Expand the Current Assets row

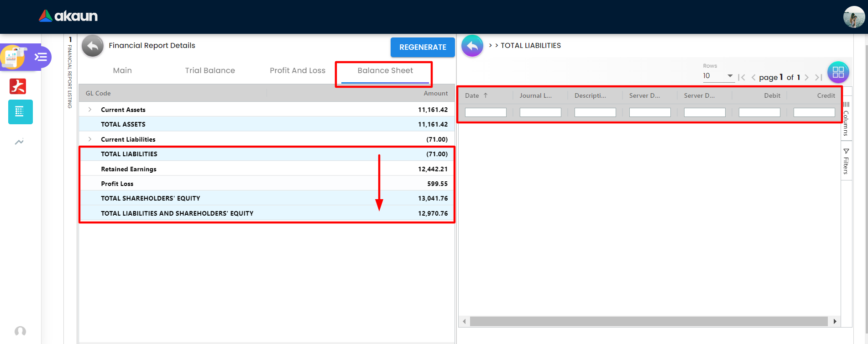tap(90, 110)
